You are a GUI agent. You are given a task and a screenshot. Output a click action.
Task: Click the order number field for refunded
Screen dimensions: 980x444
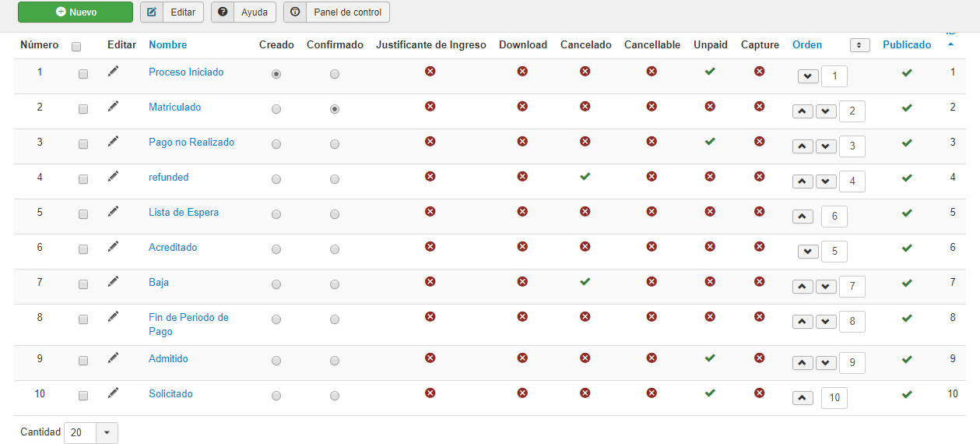coord(852,181)
